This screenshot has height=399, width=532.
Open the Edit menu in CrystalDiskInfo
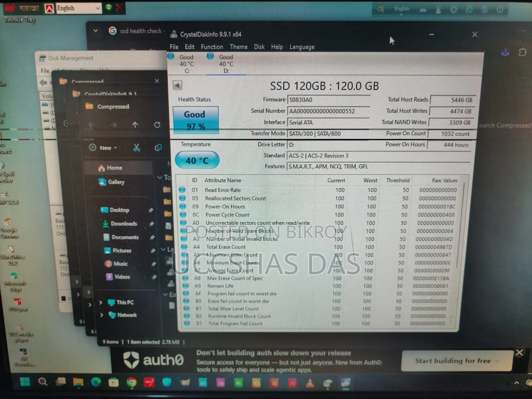pyautogui.click(x=190, y=47)
